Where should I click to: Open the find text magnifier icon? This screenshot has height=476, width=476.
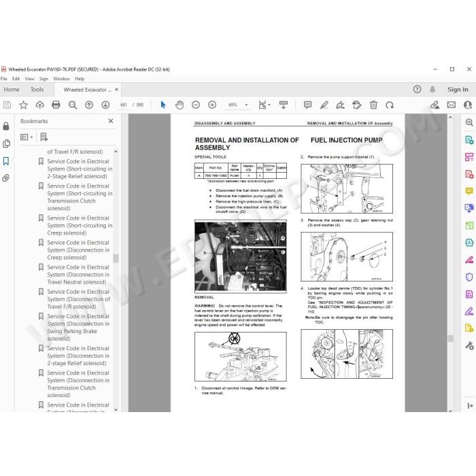(x=73, y=105)
